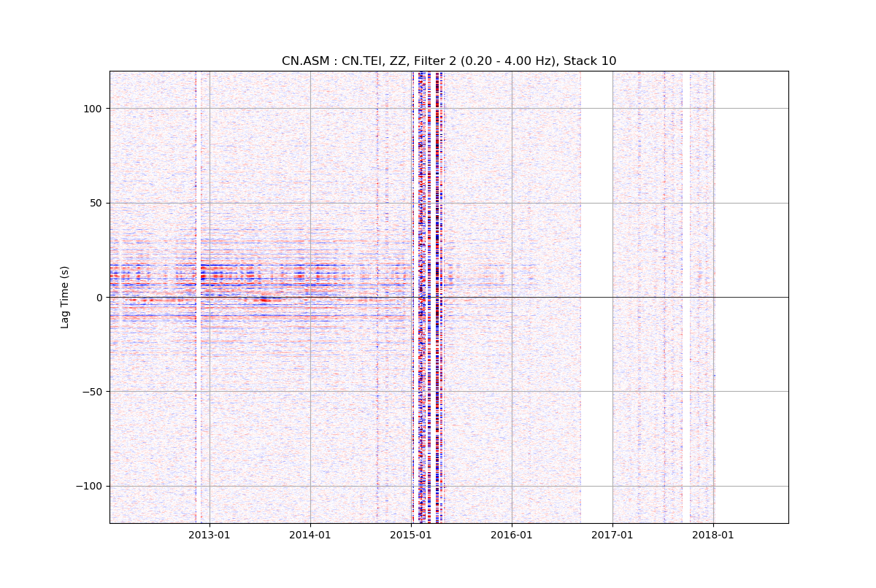Viewport: 876px width, 588px height.
Task: Click the 2015-01 x-axis tick label
Action: (411, 535)
